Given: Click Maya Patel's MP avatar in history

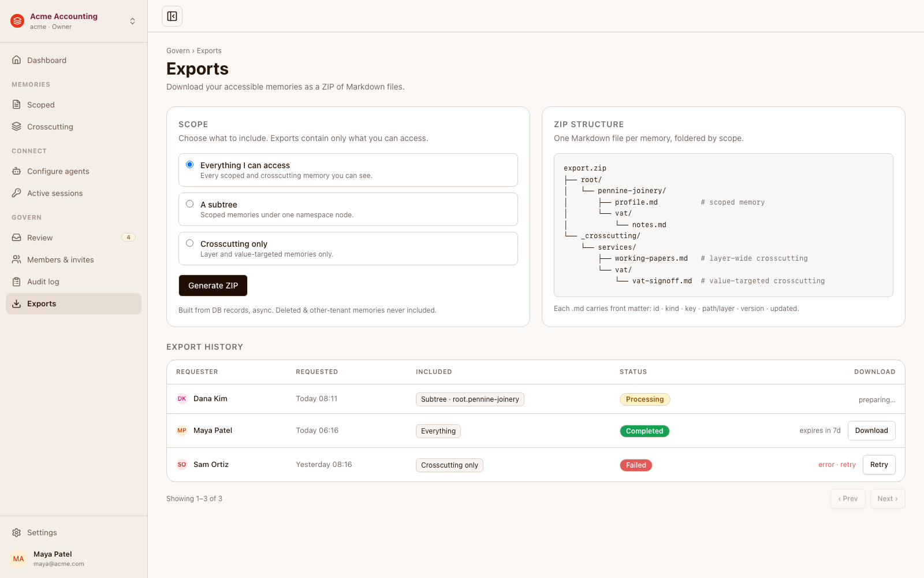Looking at the screenshot, I should pos(182,431).
